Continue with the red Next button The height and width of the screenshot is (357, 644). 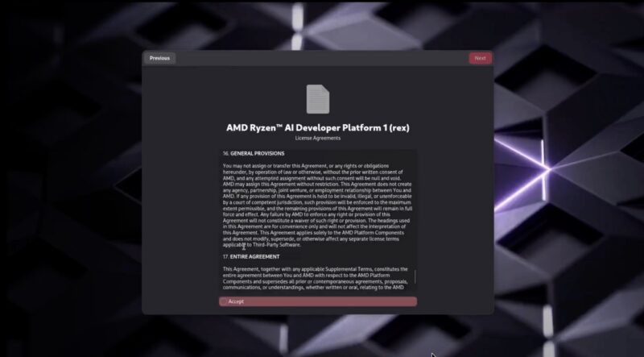click(480, 58)
